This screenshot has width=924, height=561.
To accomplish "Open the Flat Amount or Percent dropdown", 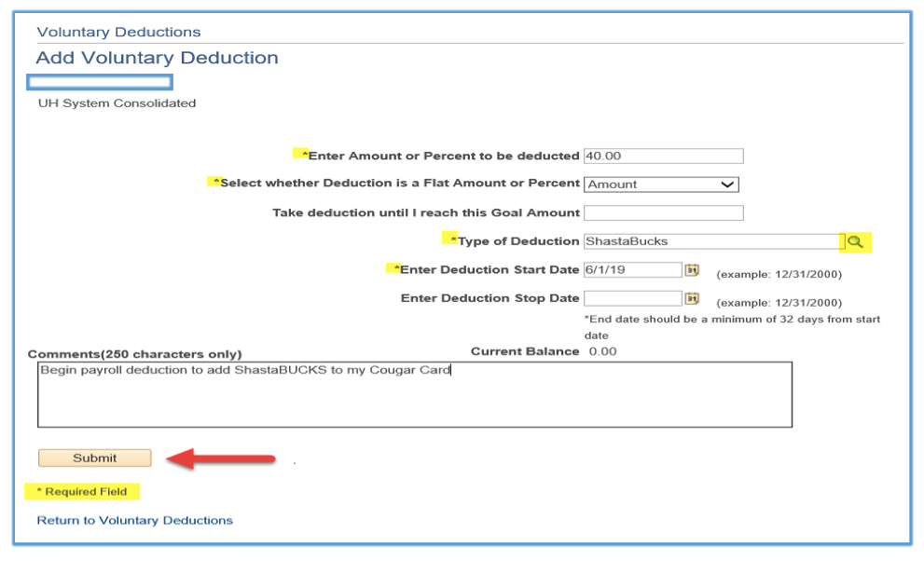I will [729, 184].
